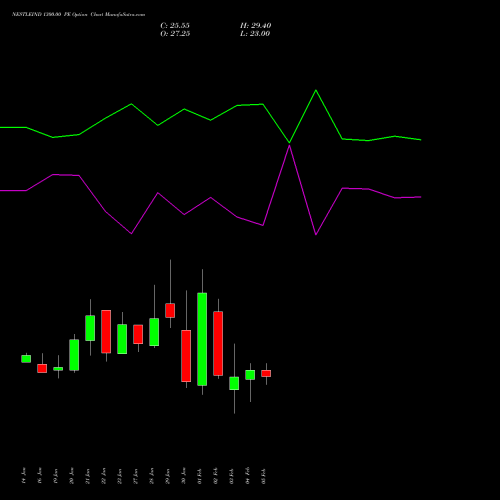Select the NESTLEIND PE Option chart title
The image size is (500, 500).
(x=78, y=15)
